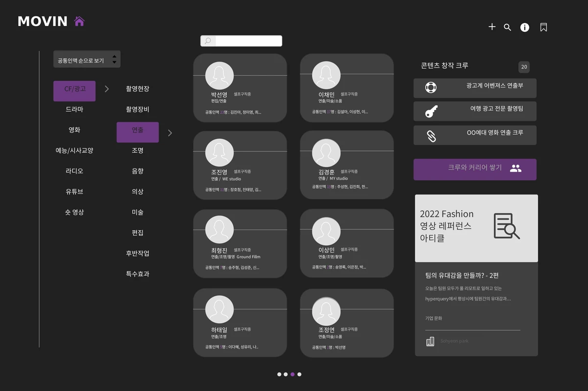This screenshot has width=588, height=391.
Task: Click the purple active pagination dot
Action: tap(293, 374)
